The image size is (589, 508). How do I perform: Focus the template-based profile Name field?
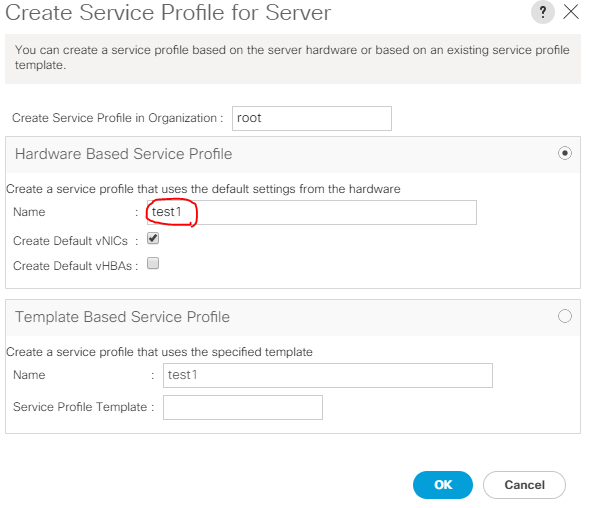328,375
